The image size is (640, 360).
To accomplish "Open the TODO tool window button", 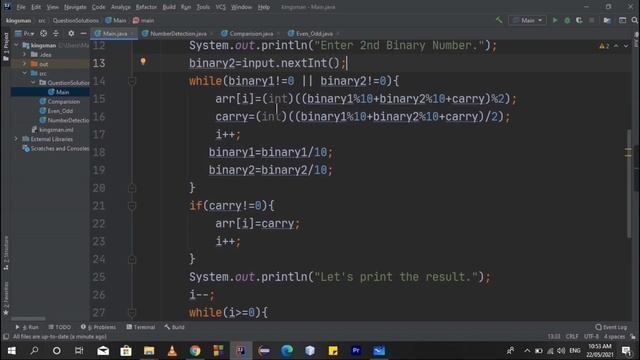I will click(60, 327).
